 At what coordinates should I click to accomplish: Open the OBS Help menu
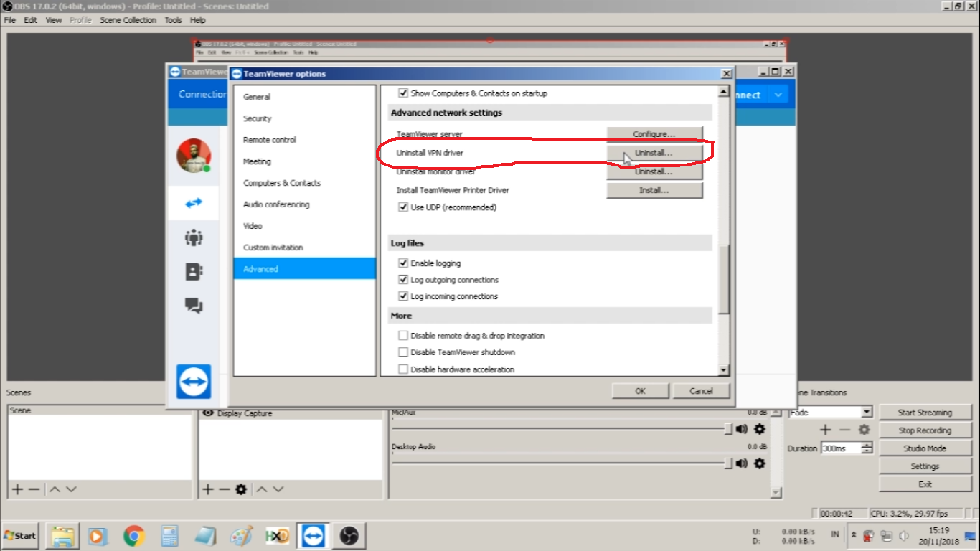[x=198, y=20]
